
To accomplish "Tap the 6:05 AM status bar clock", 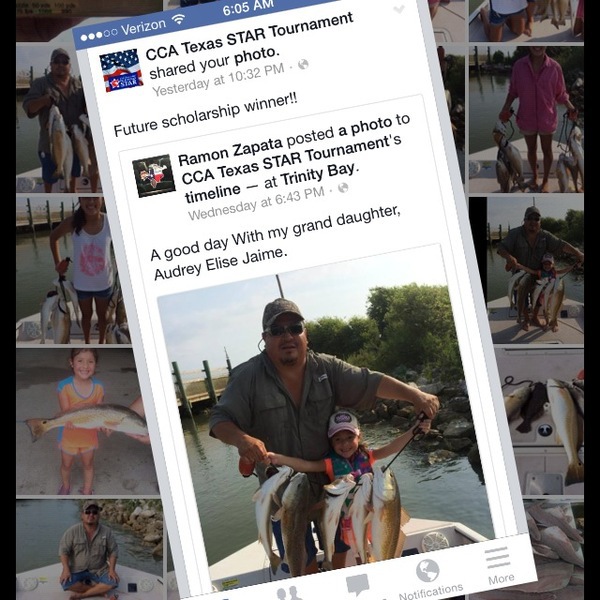I will 248,8.
